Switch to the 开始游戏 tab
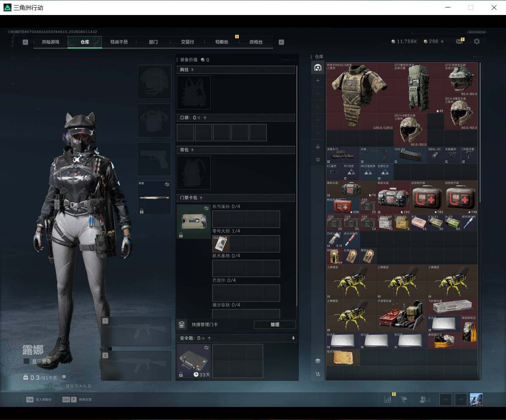506x420 pixels. coord(51,42)
